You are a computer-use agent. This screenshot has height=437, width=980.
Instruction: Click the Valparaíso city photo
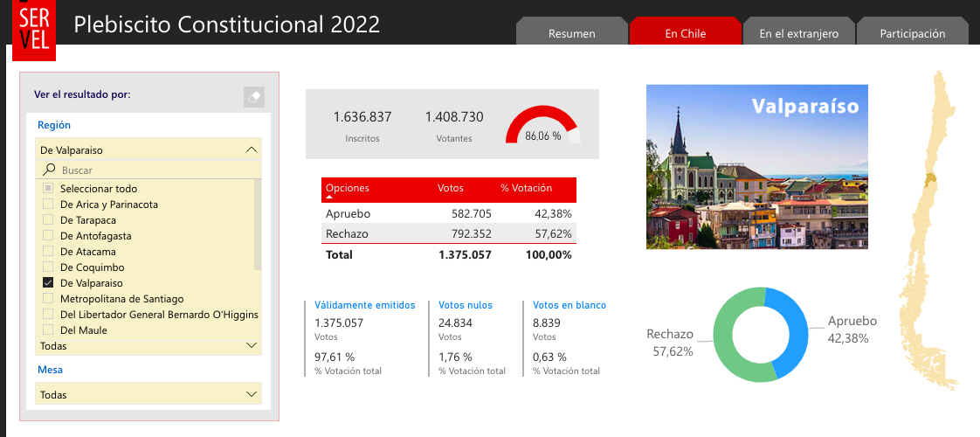[x=757, y=166]
